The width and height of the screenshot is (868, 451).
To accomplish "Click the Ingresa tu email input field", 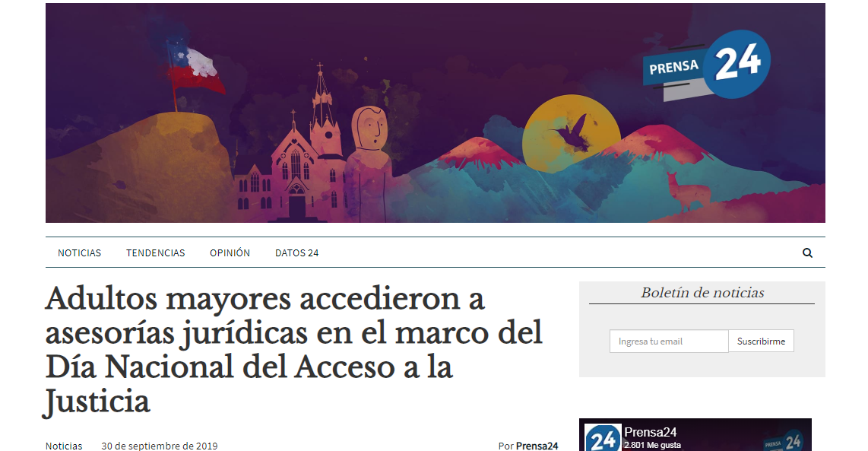I will 668,341.
